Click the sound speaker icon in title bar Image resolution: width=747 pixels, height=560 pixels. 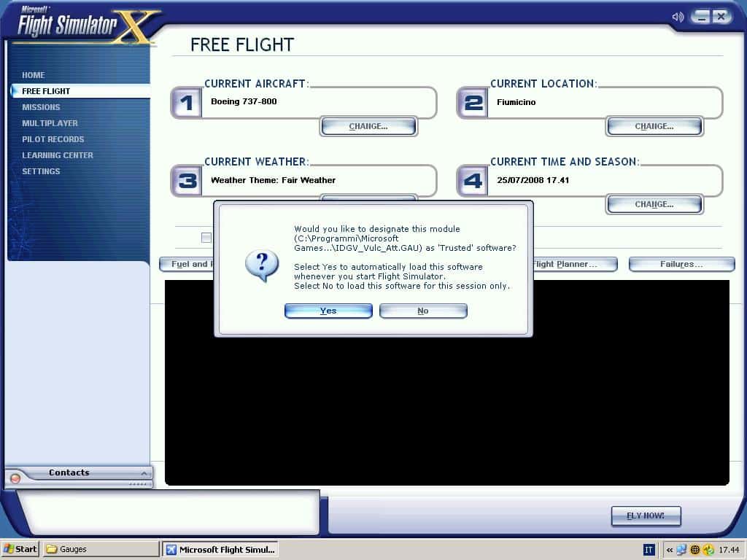(x=678, y=17)
